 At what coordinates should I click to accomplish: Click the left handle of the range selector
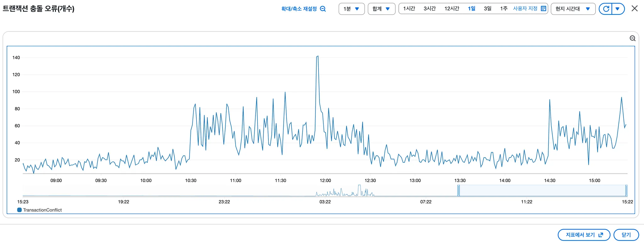click(459, 191)
